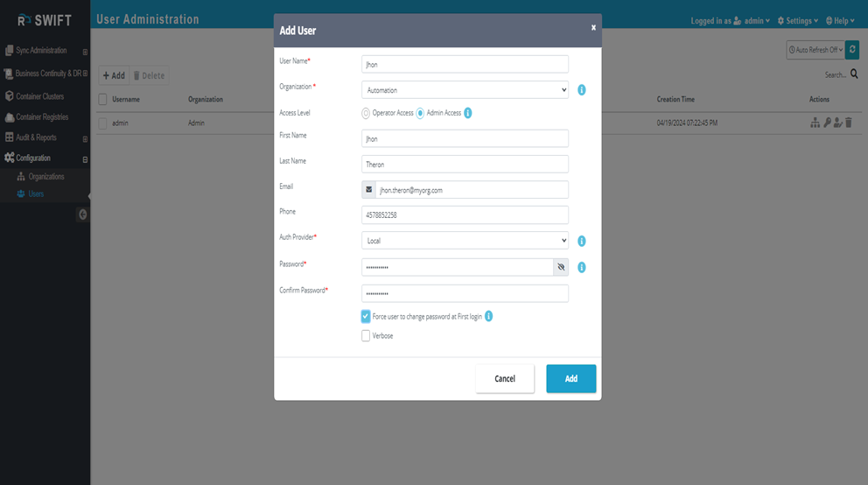
Task: Expand Business Continuity & DR section
Action: pos(85,73)
